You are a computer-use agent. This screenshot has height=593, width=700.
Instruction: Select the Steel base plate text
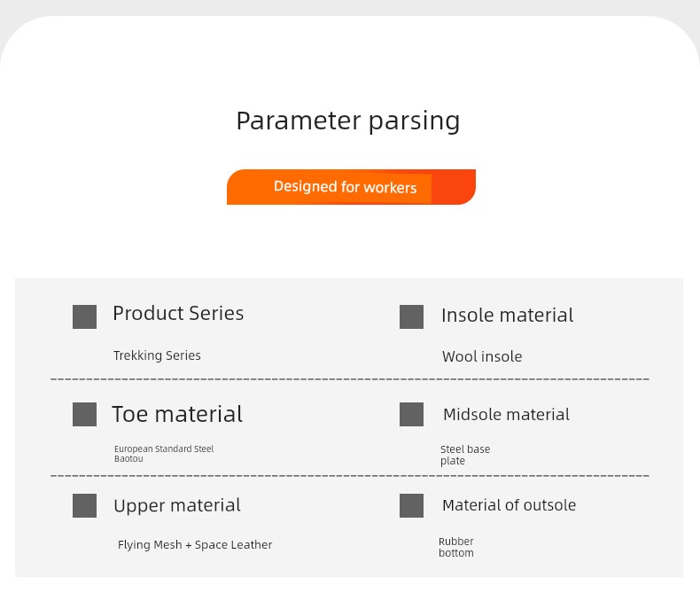point(465,455)
